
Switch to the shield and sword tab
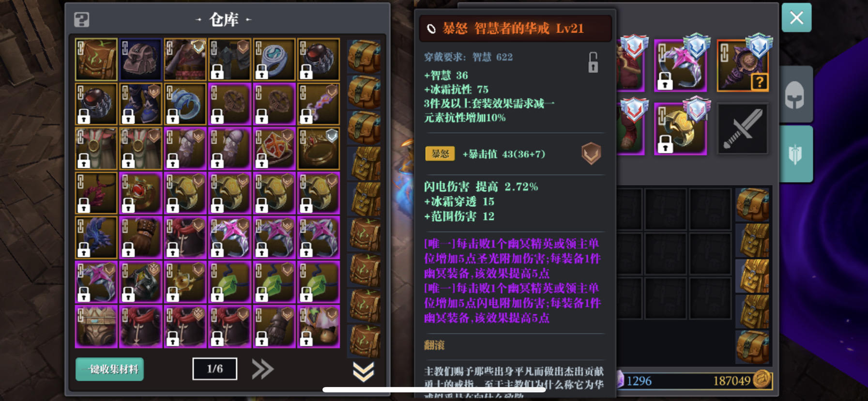795,154
